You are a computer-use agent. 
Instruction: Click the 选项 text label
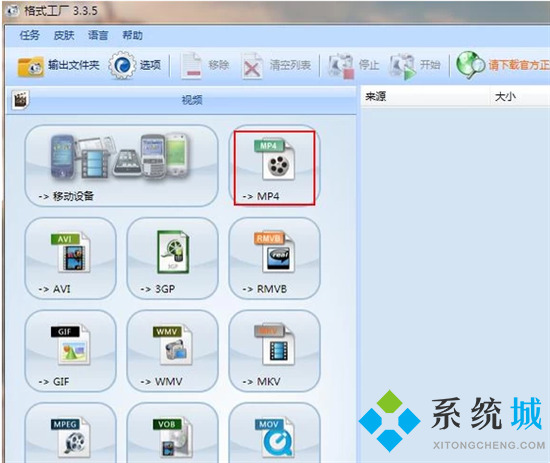tap(150, 65)
